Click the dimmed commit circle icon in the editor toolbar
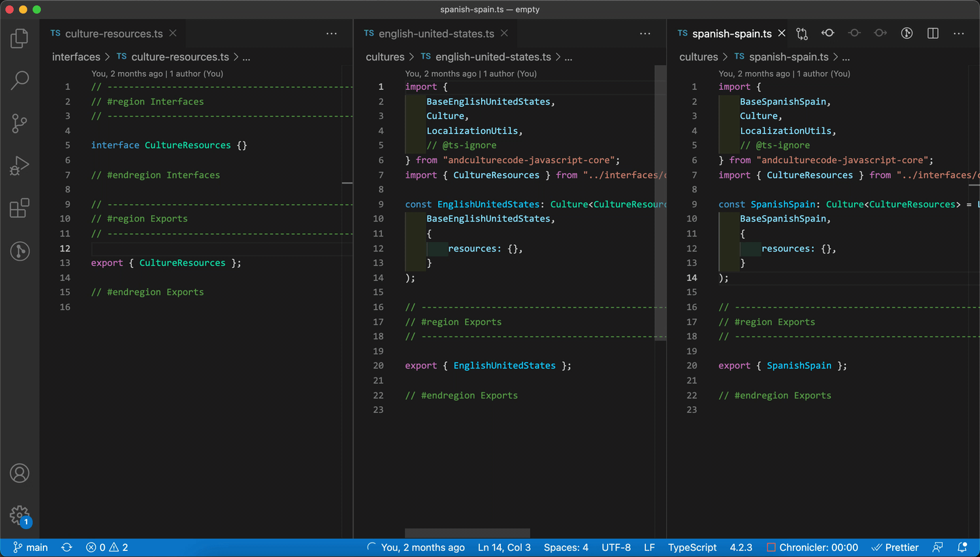 coord(854,33)
